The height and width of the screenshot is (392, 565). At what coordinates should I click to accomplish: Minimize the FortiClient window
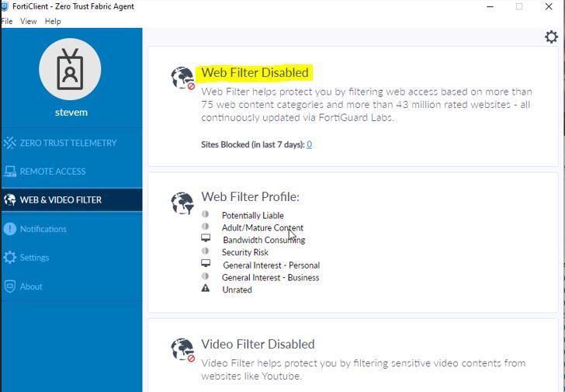point(490,6)
